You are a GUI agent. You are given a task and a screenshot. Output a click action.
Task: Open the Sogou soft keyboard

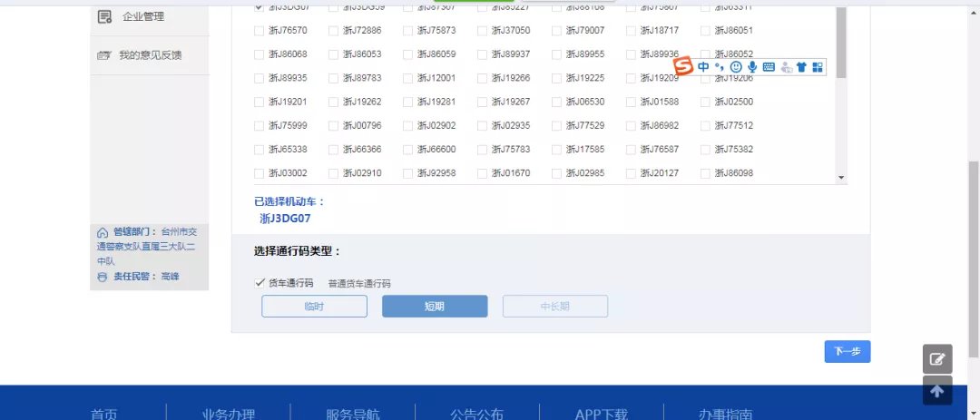click(769, 67)
